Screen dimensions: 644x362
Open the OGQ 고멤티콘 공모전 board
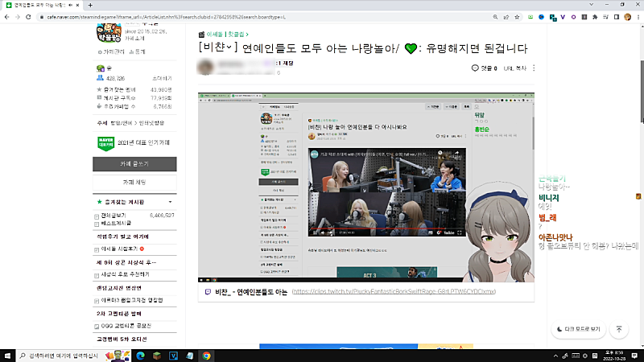click(x=126, y=326)
